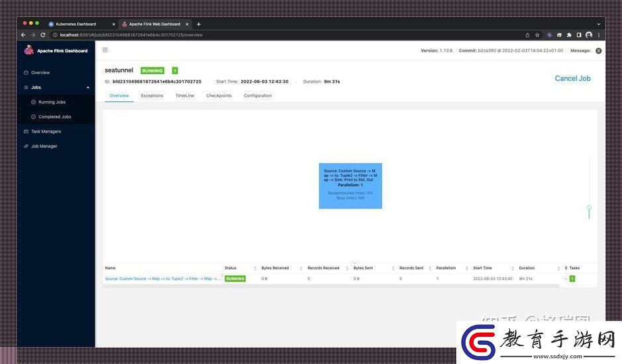Click the Cancel Job link

click(572, 79)
